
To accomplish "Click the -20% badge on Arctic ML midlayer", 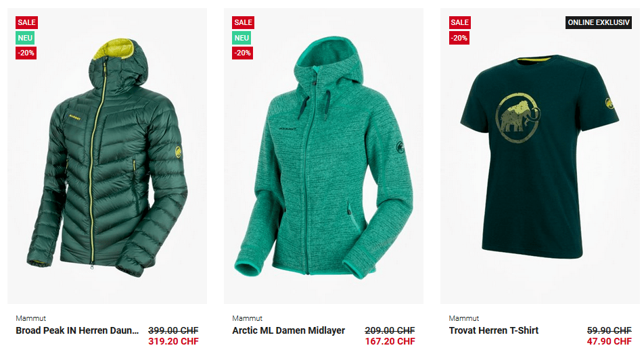I will [242, 53].
